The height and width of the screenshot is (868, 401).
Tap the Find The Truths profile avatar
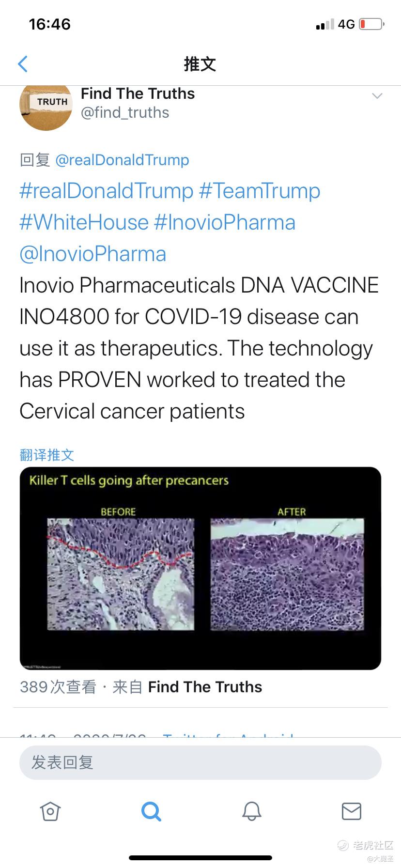tap(46, 106)
